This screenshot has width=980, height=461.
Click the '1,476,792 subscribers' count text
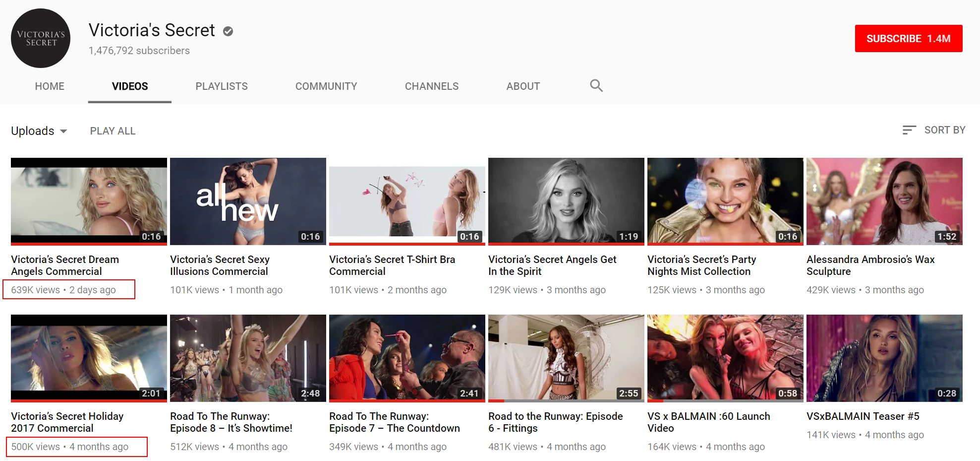pyautogui.click(x=139, y=51)
